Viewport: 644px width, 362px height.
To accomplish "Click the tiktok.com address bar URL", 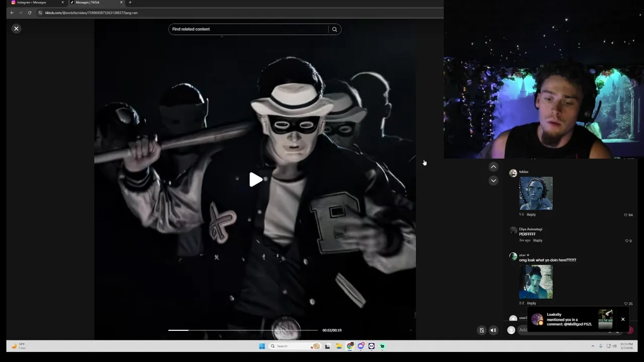I will (91, 13).
